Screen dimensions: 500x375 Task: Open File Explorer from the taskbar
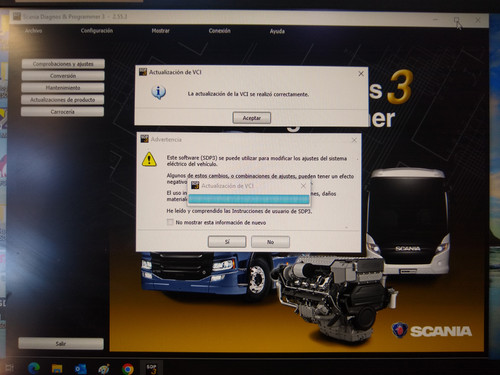tap(57, 368)
